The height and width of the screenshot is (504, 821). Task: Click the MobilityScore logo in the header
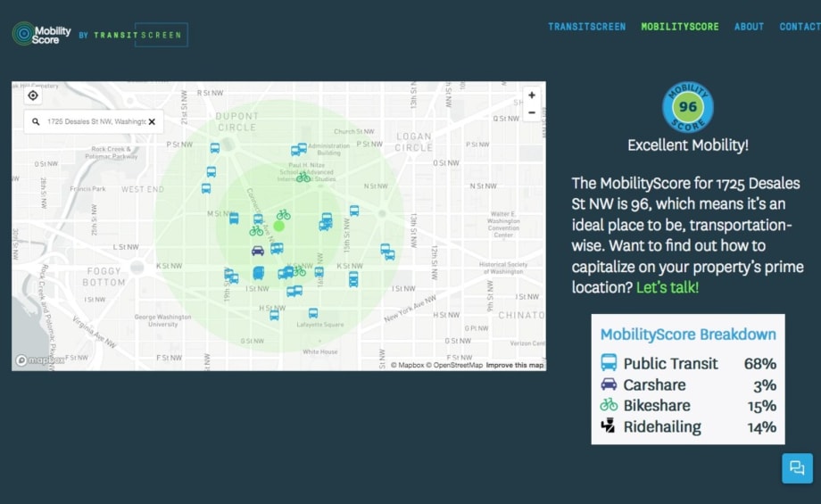(41, 35)
